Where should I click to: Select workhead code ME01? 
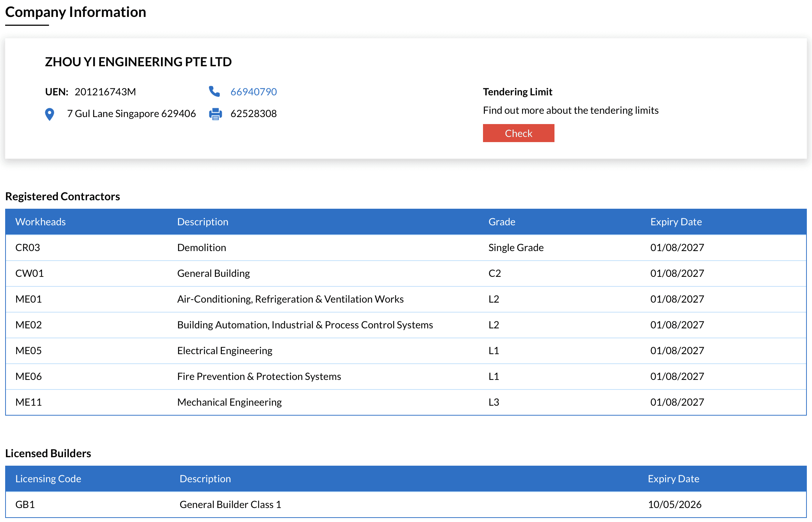click(28, 299)
